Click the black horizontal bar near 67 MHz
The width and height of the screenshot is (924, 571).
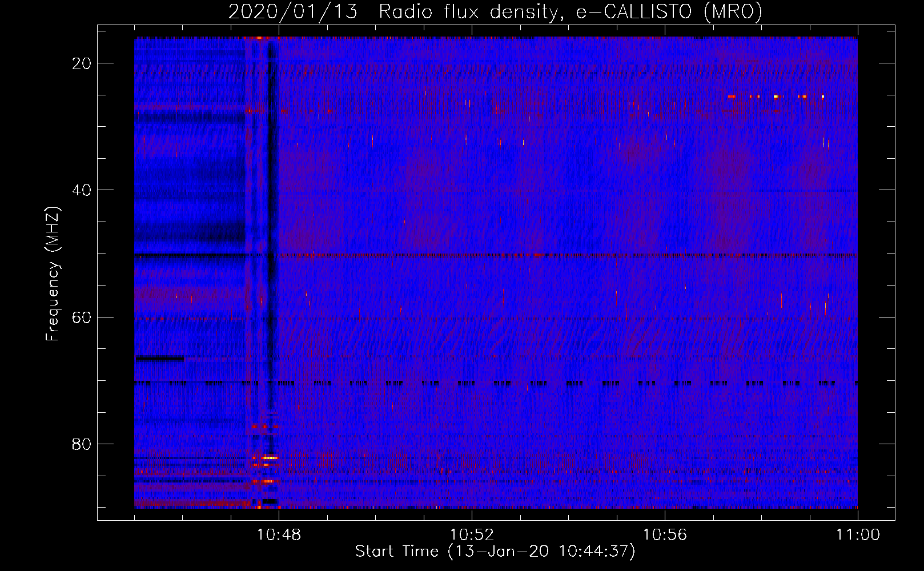click(159, 359)
